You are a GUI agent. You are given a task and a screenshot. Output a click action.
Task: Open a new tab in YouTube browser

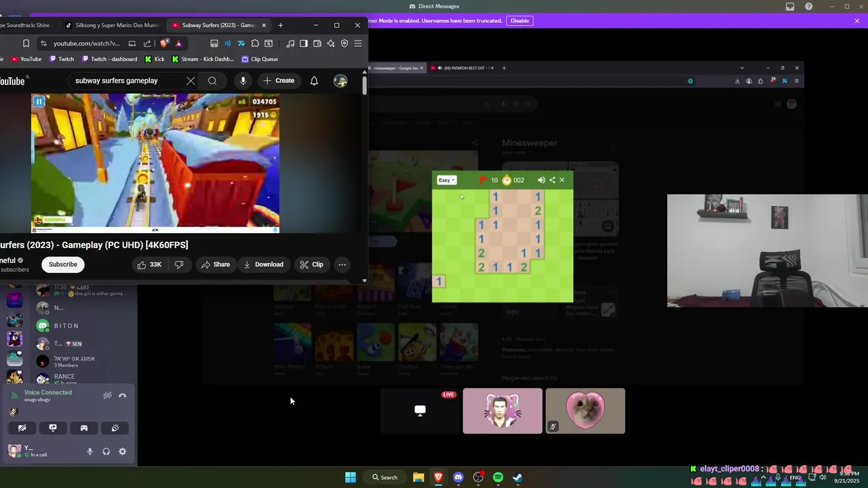(281, 25)
